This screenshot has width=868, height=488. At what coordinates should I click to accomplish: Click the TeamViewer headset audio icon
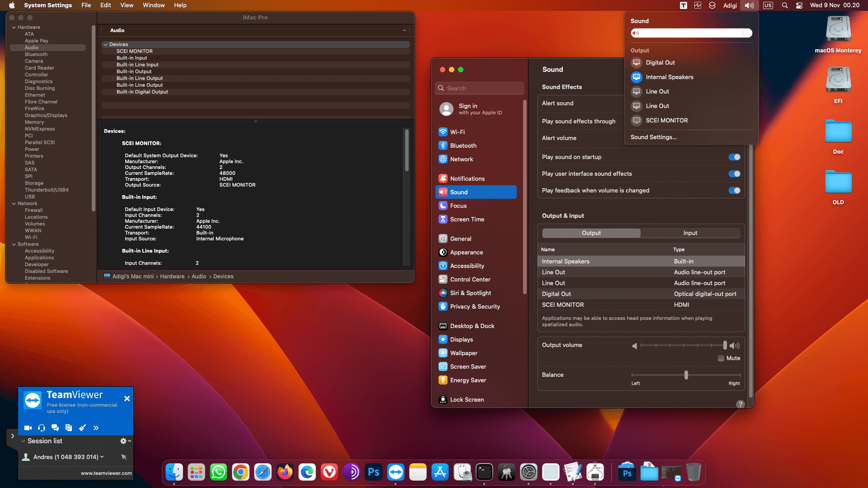[x=42, y=428]
